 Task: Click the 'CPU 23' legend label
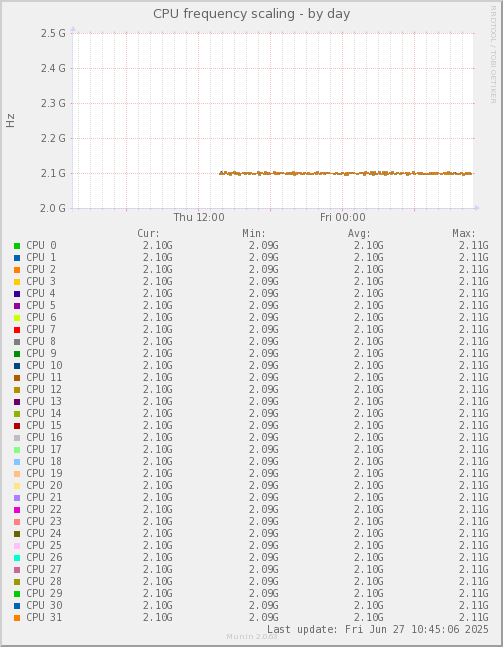44,521
